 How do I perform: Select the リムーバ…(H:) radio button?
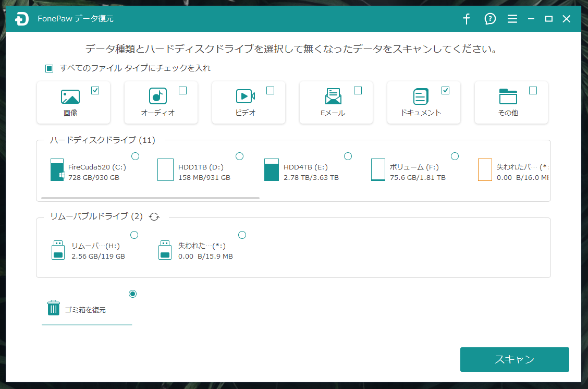tap(134, 235)
